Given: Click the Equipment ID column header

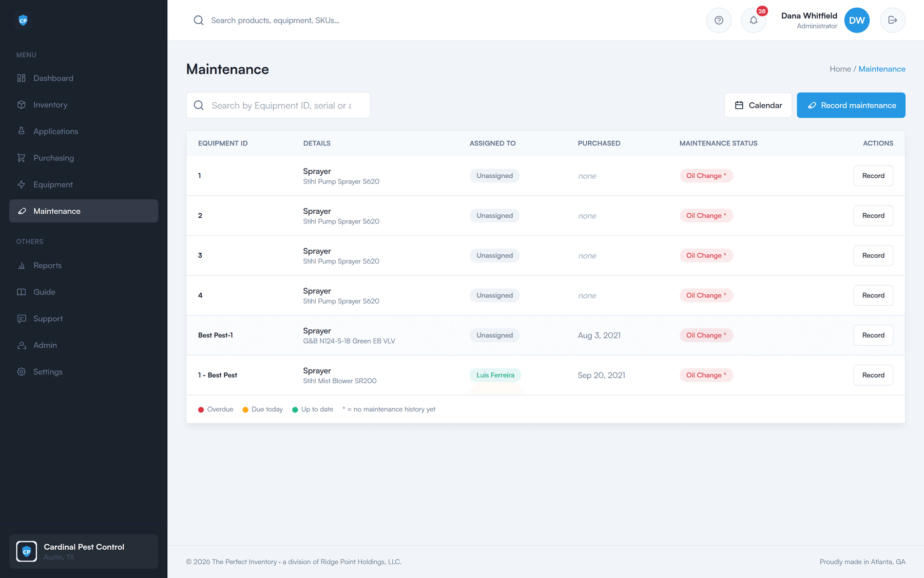Looking at the screenshot, I should [223, 143].
